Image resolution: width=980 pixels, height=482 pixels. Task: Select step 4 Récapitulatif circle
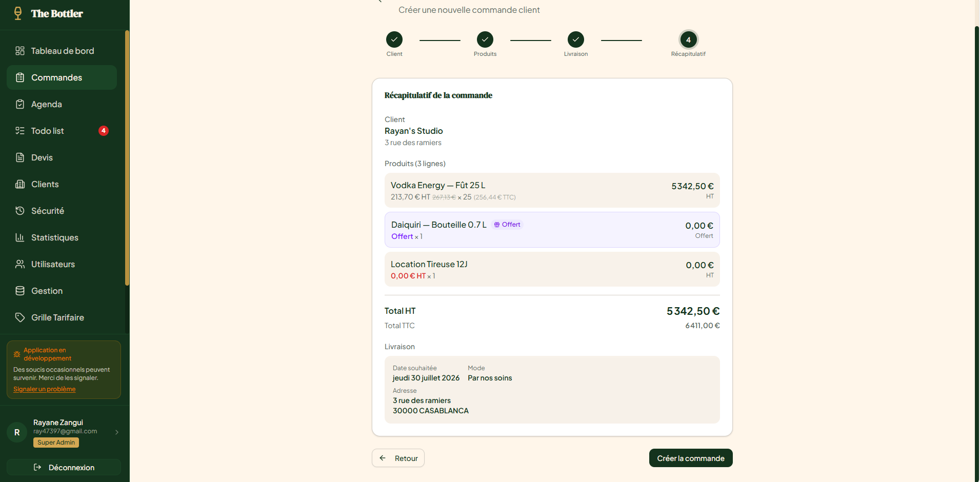[x=688, y=39]
